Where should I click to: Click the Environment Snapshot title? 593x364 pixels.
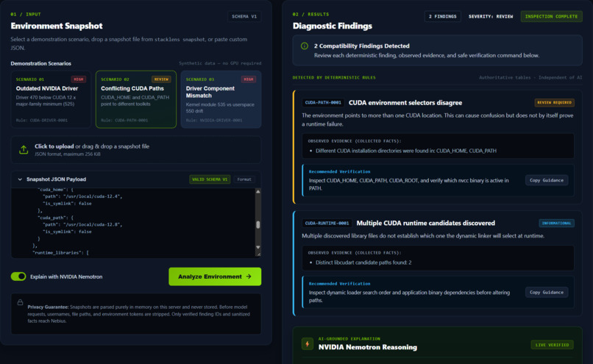coord(57,26)
